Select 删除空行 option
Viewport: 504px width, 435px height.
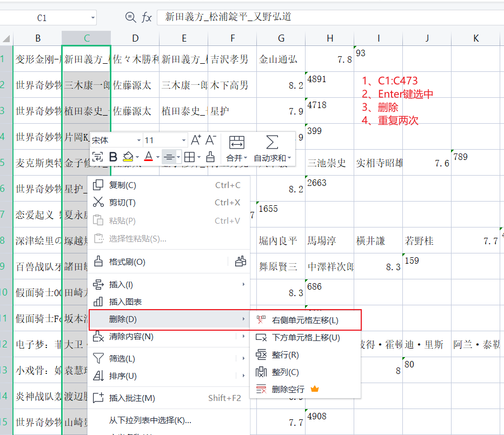click(x=306, y=390)
